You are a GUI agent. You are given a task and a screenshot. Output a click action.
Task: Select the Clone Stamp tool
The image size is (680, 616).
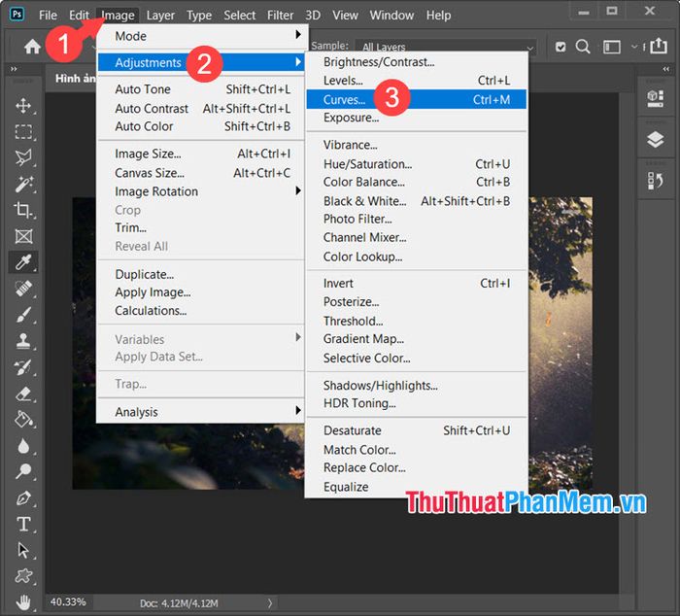pyautogui.click(x=23, y=341)
